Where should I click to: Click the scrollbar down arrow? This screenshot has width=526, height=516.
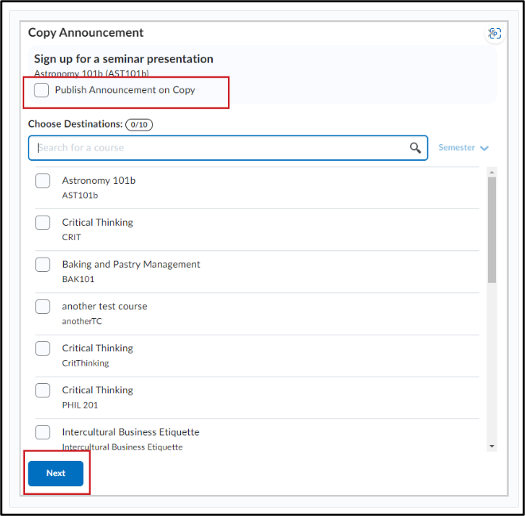click(x=492, y=446)
